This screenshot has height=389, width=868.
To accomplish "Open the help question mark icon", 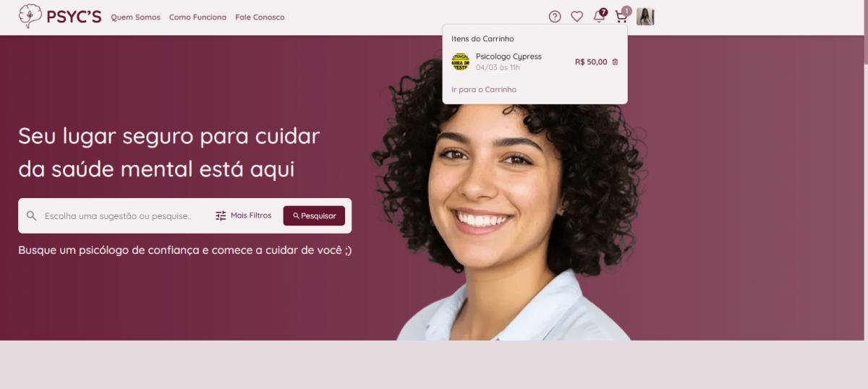I will (x=555, y=17).
